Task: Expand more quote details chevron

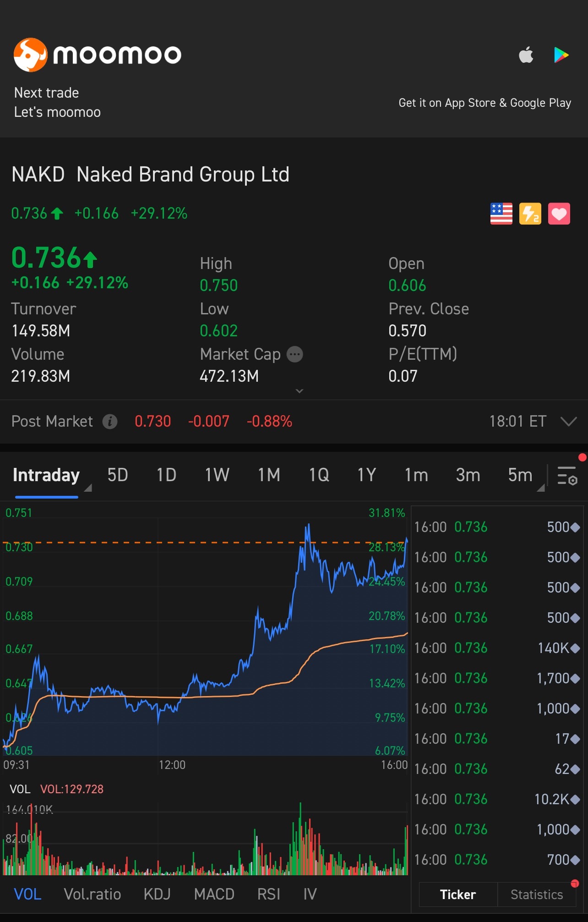Action: [x=299, y=391]
